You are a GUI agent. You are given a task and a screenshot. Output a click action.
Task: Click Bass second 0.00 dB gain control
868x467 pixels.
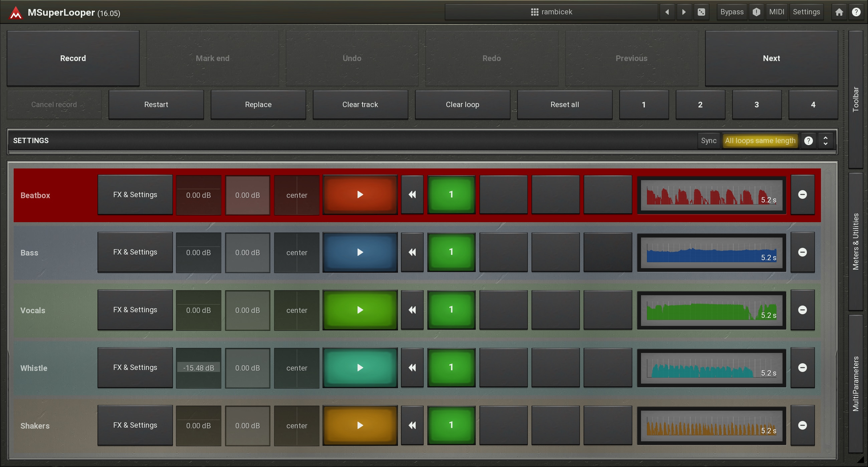(x=247, y=253)
